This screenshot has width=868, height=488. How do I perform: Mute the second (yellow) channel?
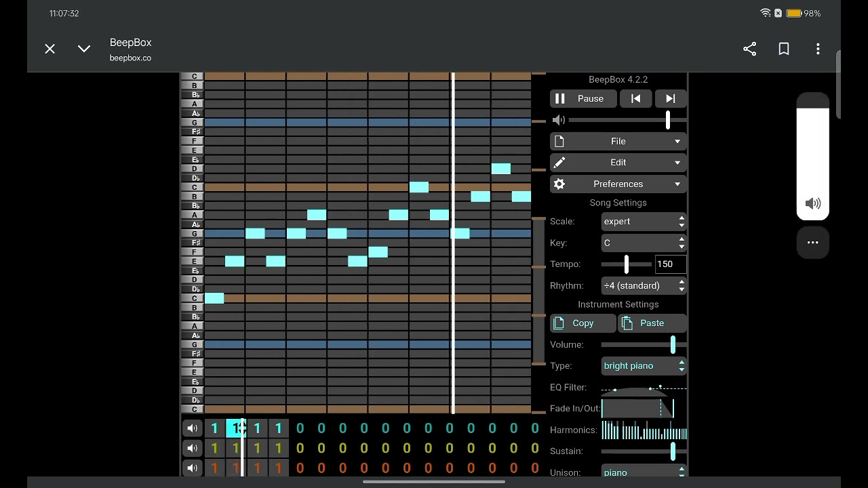[193, 448]
